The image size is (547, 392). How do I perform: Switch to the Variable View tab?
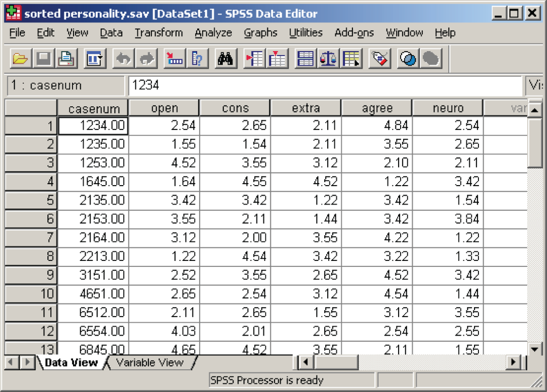(x=150, y=362)
